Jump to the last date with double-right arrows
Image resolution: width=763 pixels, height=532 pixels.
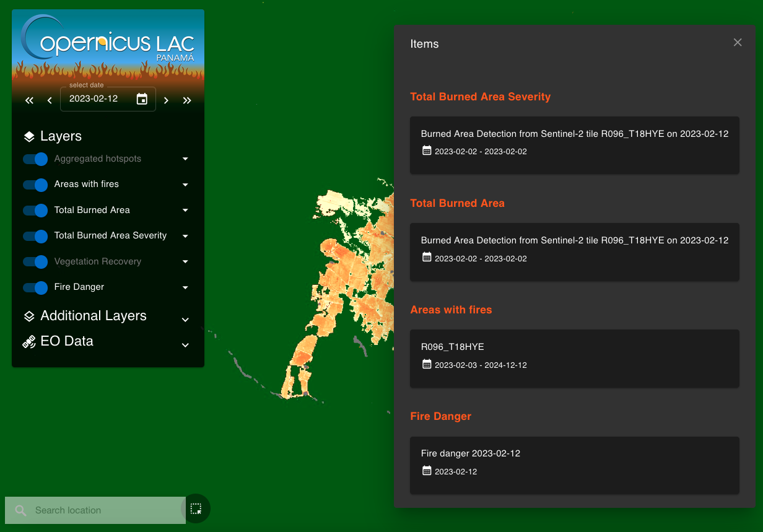point(187,100)
